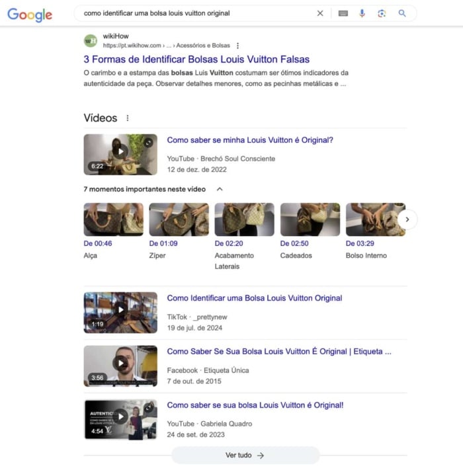Image resolution: width=463 pixels, height=476 pixels.
Task: Open '3 Formas de Identificar Bolsas Louis Vuitton Falsas'
Action: pyautogui.click(x=196, y=59)
